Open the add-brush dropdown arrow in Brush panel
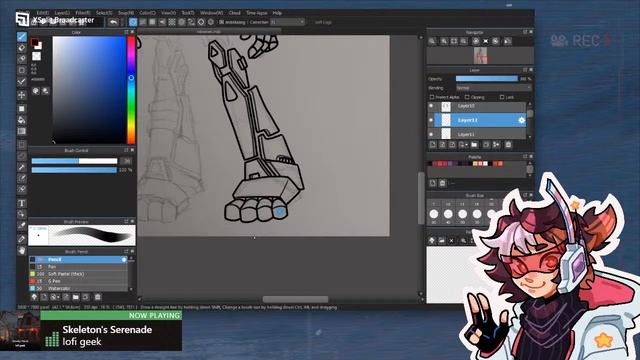The image size is (640, 360). click(58, 297)
